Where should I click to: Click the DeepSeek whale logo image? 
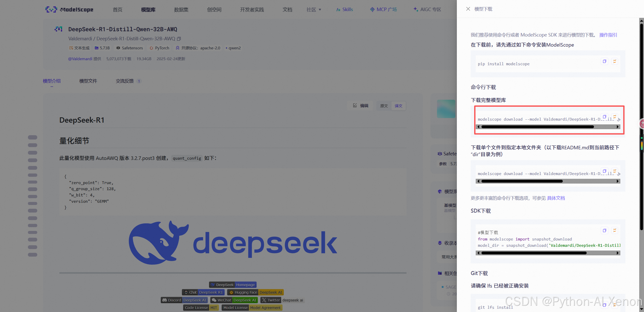pyautogui.click(x=233, y=242)
